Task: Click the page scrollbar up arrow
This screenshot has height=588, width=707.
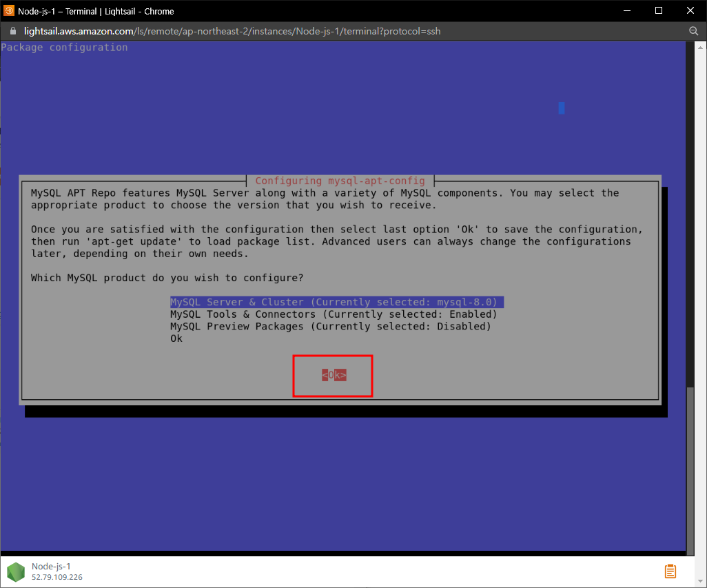Action: (x=700, y=47)
